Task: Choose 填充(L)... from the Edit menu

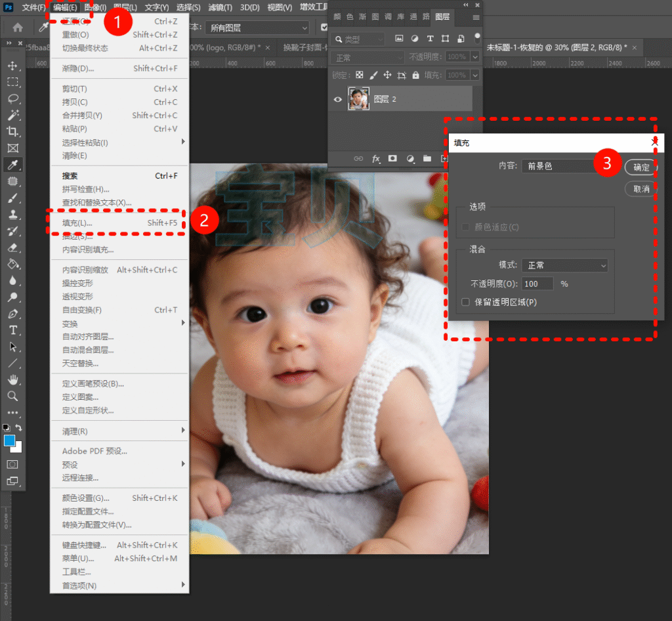Action: 77,223
